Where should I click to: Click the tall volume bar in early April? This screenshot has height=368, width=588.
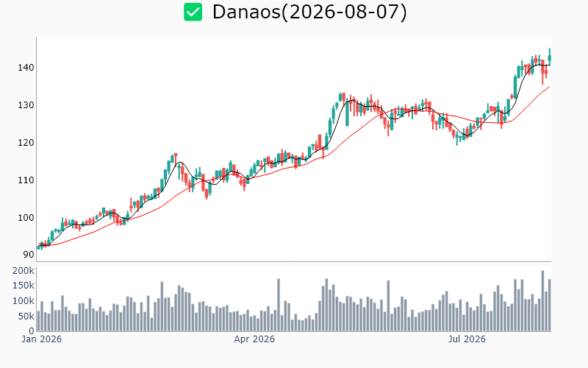click(x=279, y=305)
